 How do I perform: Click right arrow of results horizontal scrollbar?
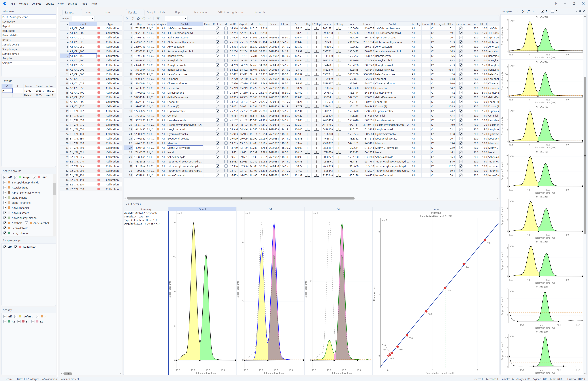pos(498,198)
